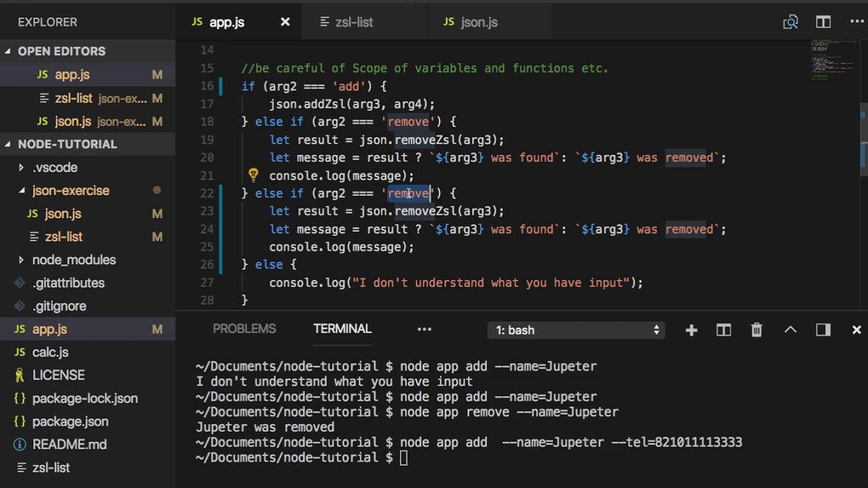Viewport: 868px width, 488px height.
Task: Open editor more actions ellipsis menu
Action: tap(856, 22)
